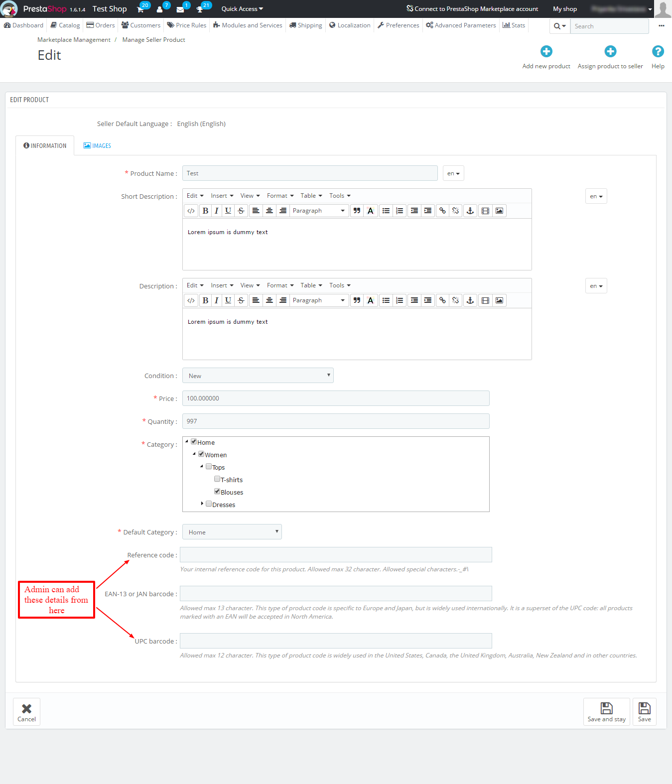
Task: Align text right in the Description editor
Action: pos(283,300)
